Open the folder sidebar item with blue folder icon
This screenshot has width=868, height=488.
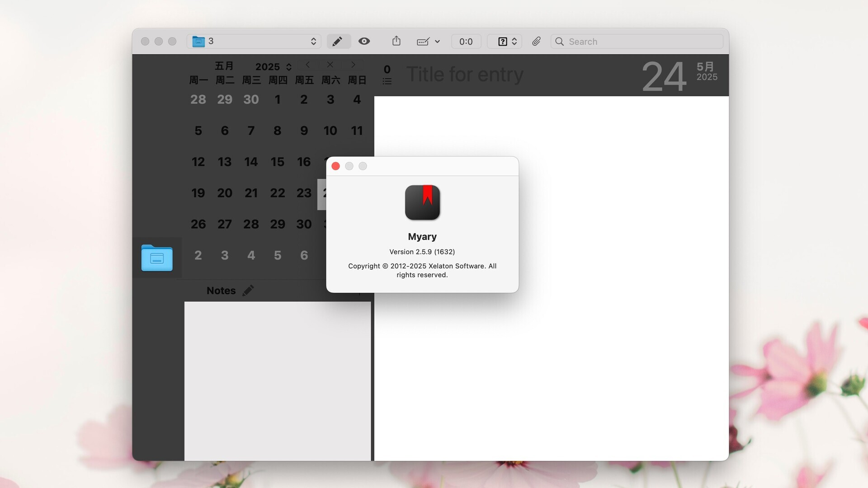157,258
